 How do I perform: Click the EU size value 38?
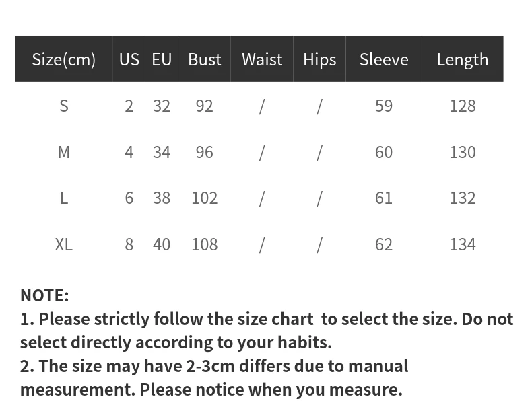point(162,198)
